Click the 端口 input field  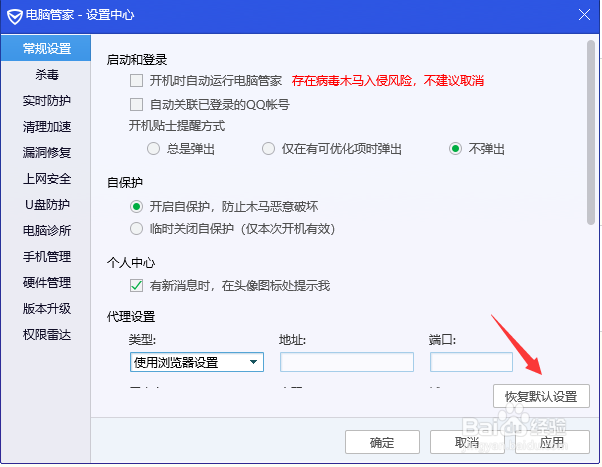[x=471, y=362]
